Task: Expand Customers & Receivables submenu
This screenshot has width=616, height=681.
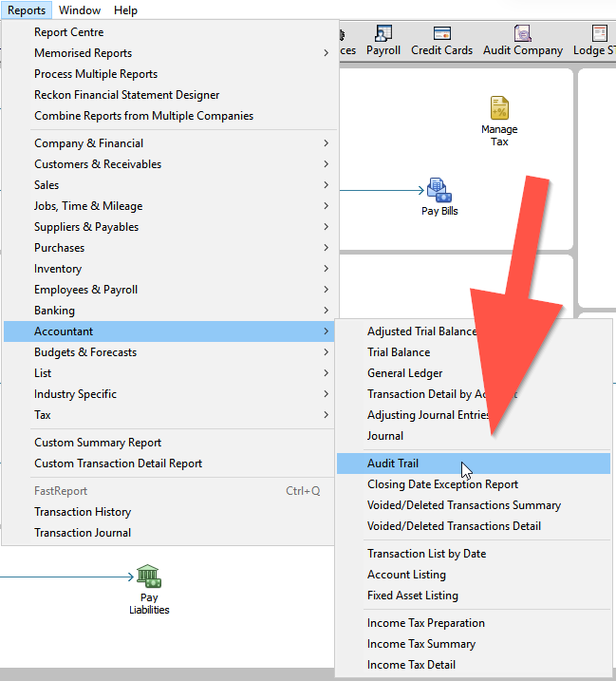Action: (169, 164)
